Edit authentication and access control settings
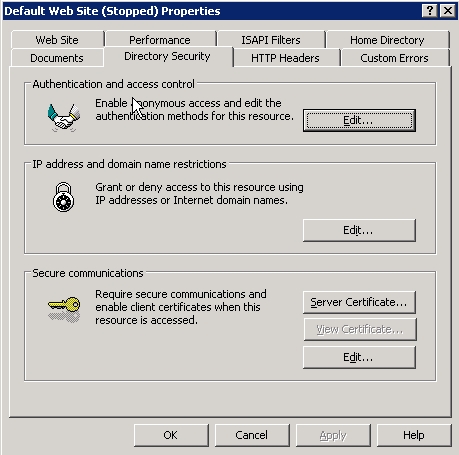The image size is (459, 455). [359, 120]
